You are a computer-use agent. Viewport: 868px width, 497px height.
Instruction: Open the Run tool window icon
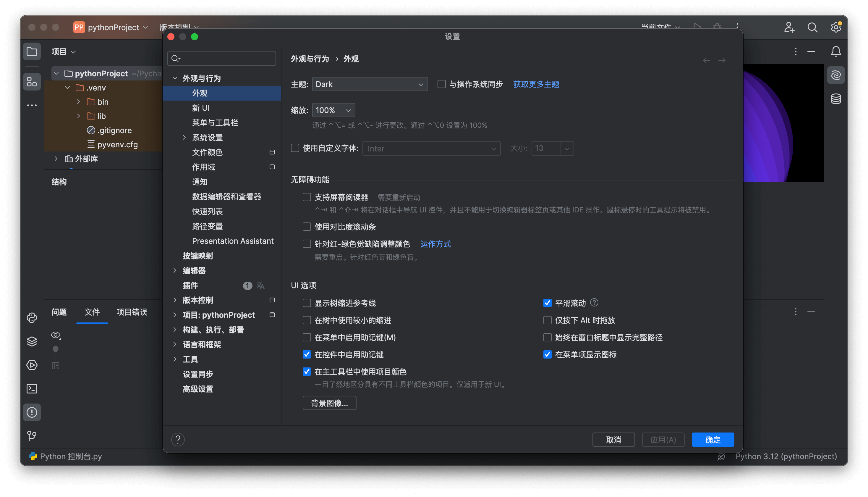click(x=32, y=365)
